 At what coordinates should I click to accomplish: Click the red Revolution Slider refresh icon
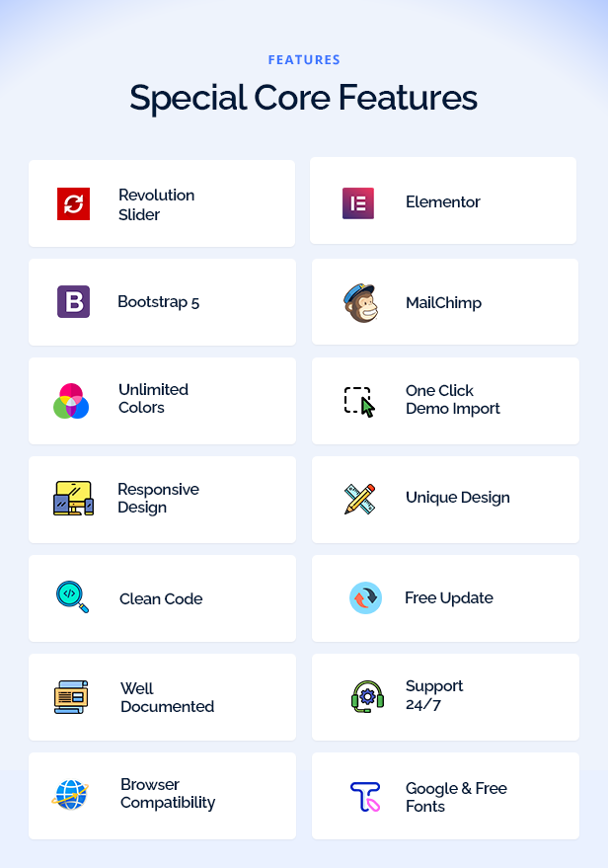(x=74, y=203)
